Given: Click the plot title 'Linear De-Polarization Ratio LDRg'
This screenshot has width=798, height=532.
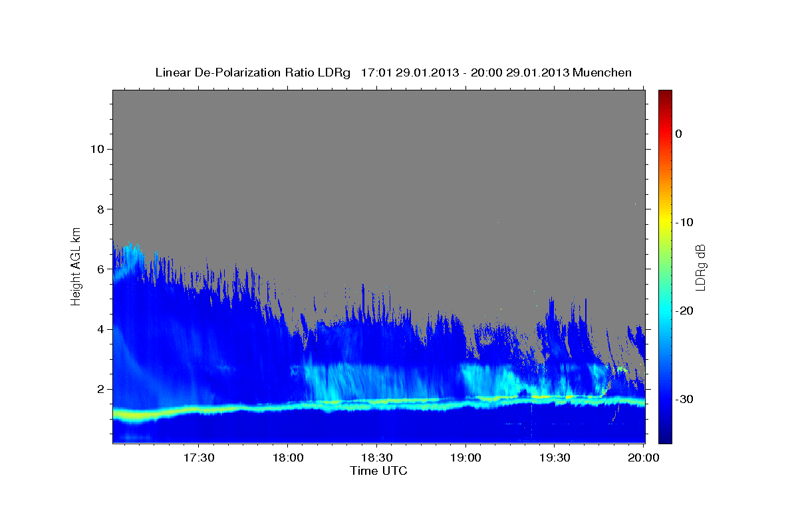Looking at the screenshot, I should coord(253,72).
